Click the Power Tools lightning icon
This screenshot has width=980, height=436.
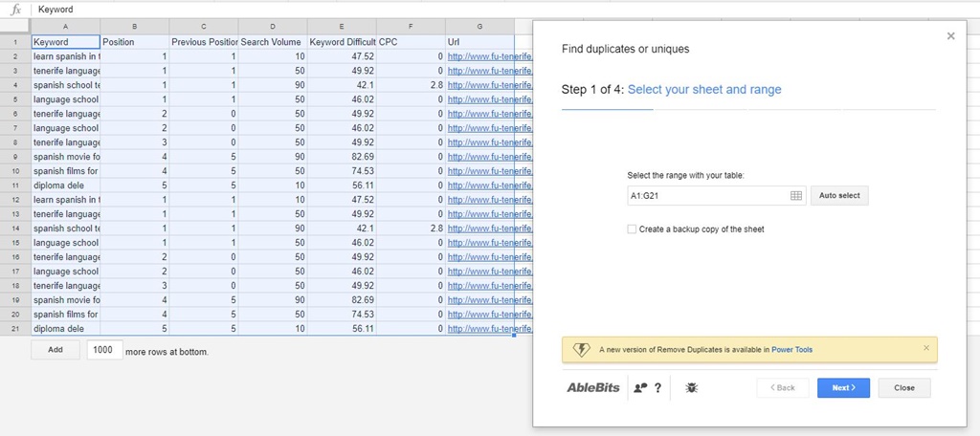pyautogui.click(x=581, y=349)
